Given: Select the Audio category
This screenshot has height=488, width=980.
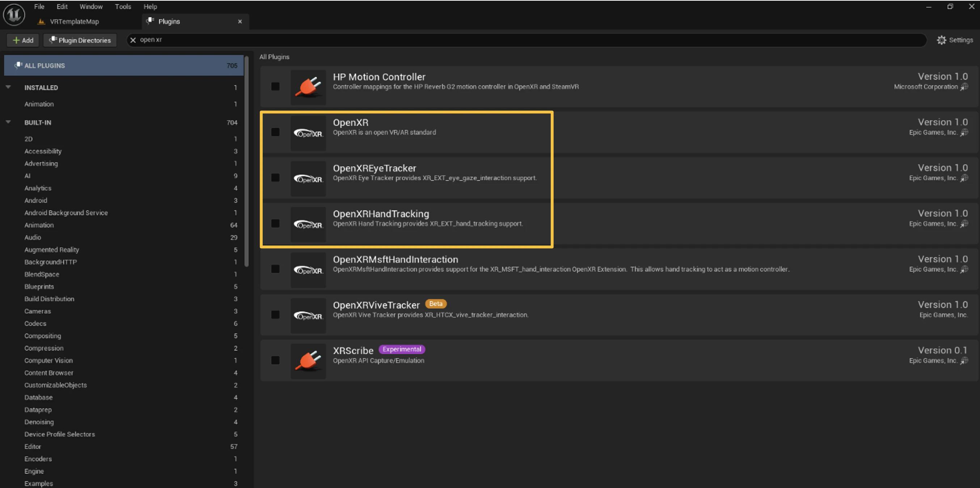Looking at the screenshot, I should [33, 237].
